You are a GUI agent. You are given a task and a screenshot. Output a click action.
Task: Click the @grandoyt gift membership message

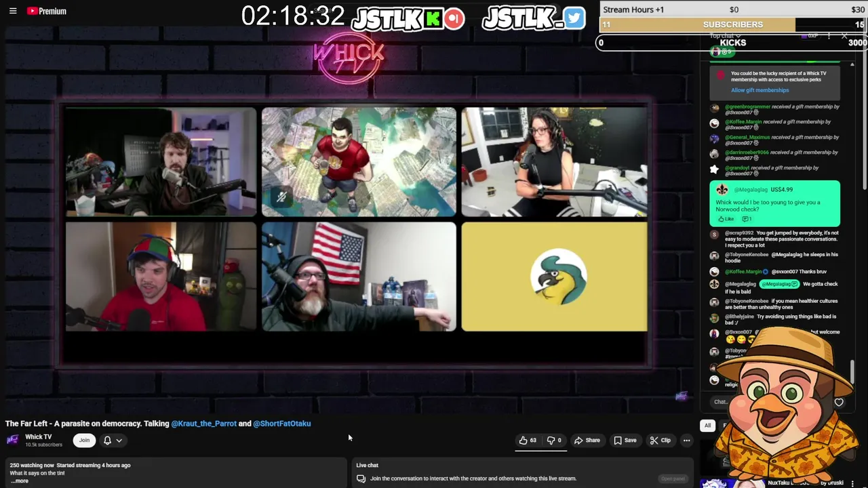point(775,170)
